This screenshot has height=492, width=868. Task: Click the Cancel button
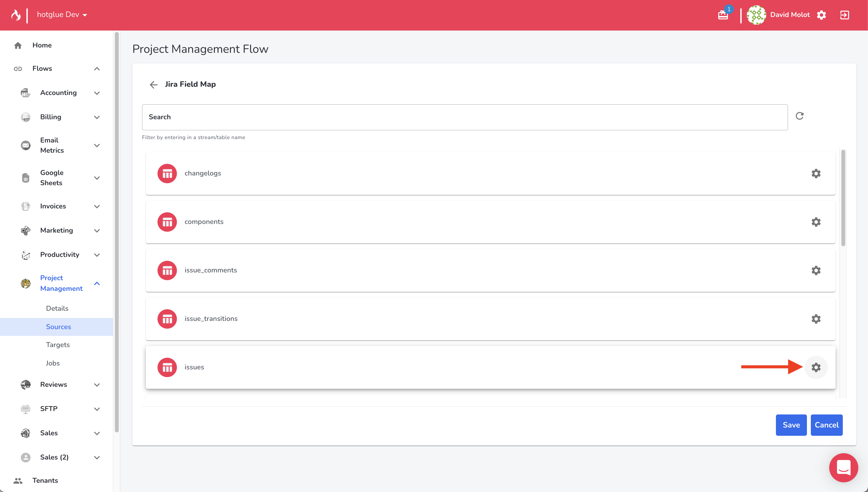click(x=826, y=425)
